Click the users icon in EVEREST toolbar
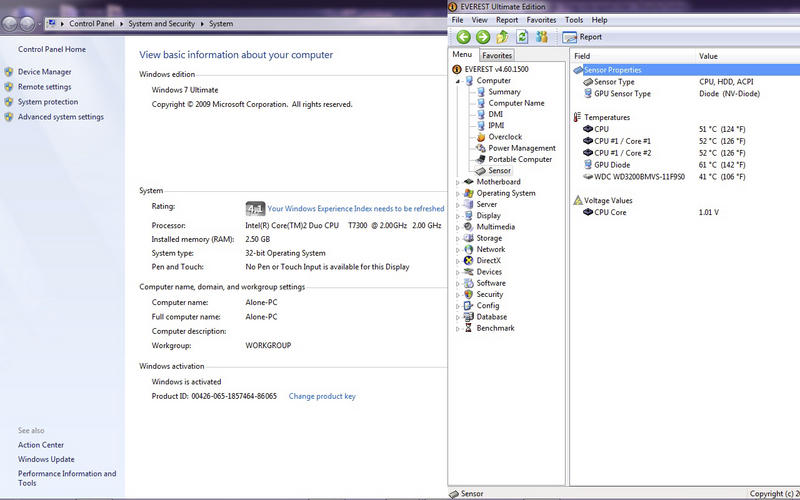This screenshot has height=500, width=800. [541, 37]
